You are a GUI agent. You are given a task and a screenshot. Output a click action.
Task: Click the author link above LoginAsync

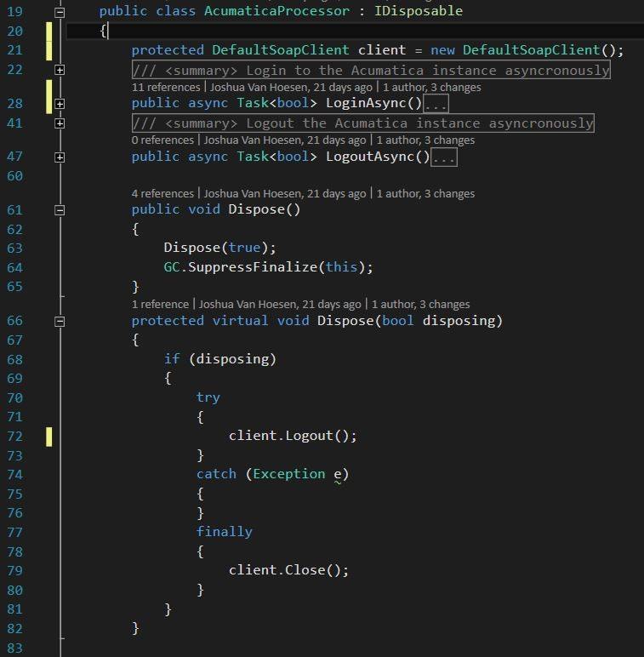click(x=291, y=87)
